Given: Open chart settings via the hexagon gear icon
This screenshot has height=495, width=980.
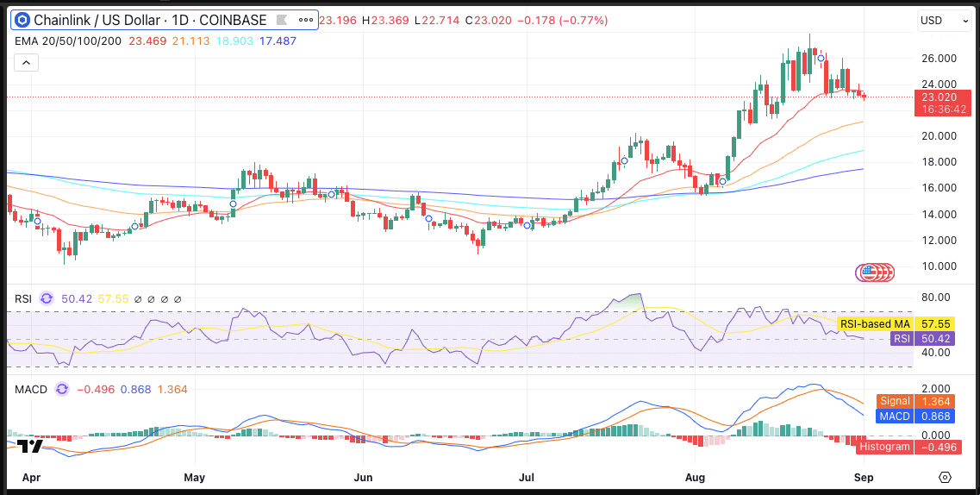Looking at the screenshot, I should tap(945, 478).
